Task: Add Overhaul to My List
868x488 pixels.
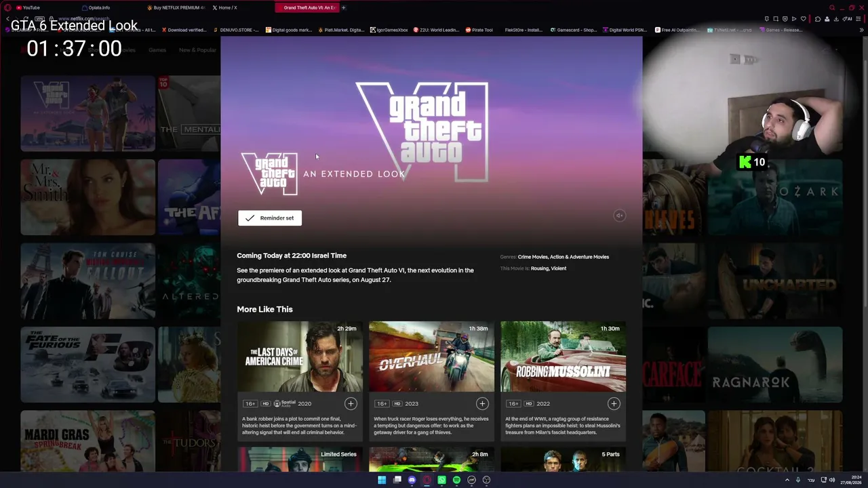Action: click(482, 404)
